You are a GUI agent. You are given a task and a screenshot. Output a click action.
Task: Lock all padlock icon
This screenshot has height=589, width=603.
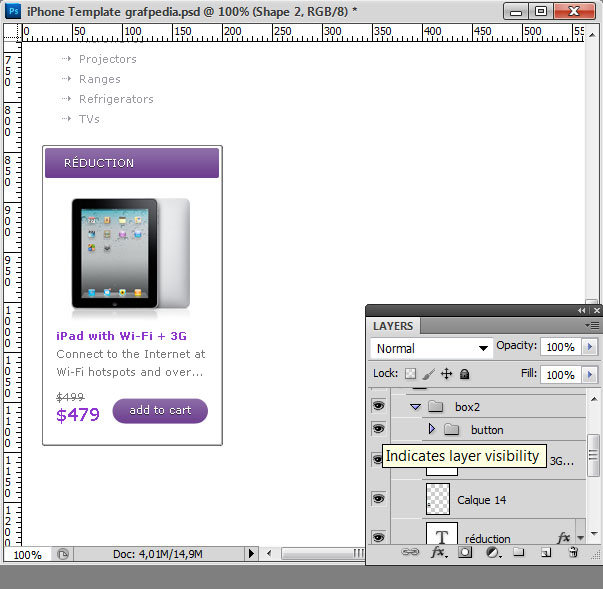pyautogui.click(x=465, y=374)
